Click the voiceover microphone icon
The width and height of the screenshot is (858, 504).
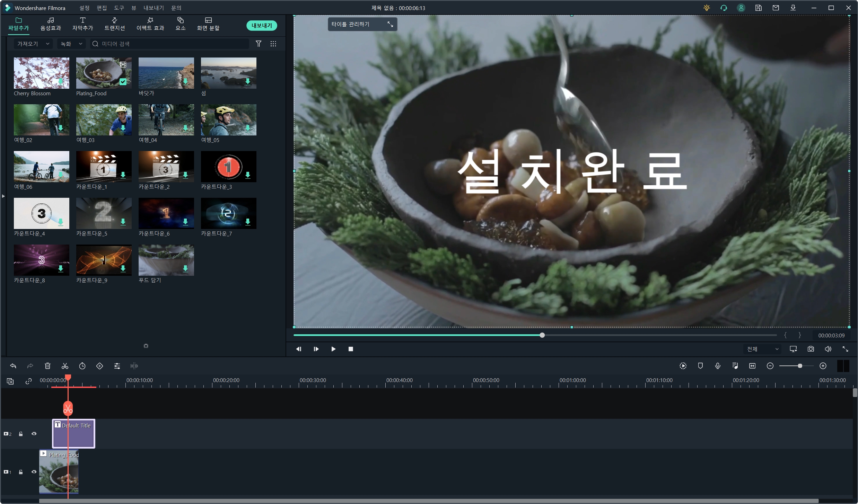tap(718, 366)
